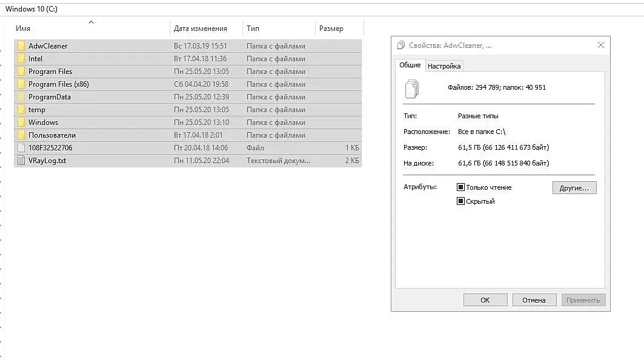Click the Program Files folder icon
Image resolution: width=644 pixels, height=362 pixels.
[21, 71]
